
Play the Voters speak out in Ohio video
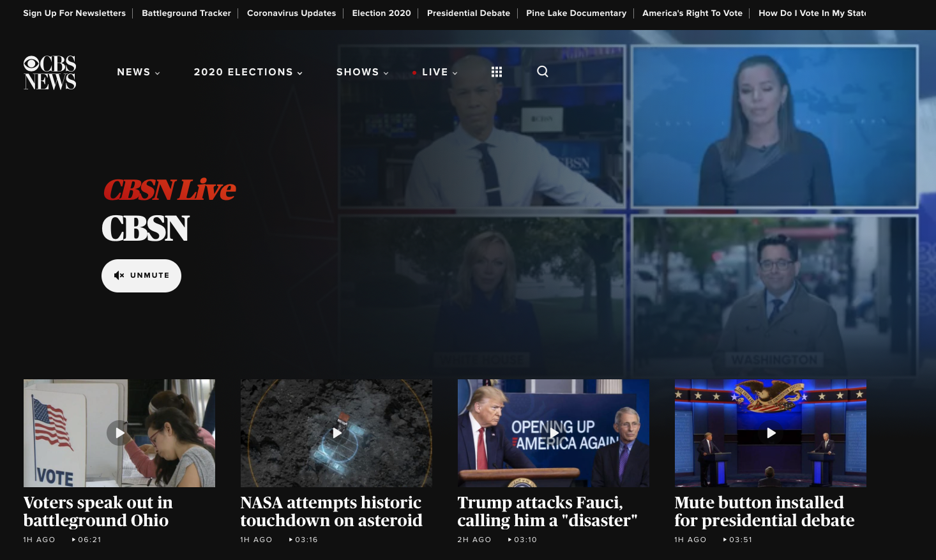(119, 433)
